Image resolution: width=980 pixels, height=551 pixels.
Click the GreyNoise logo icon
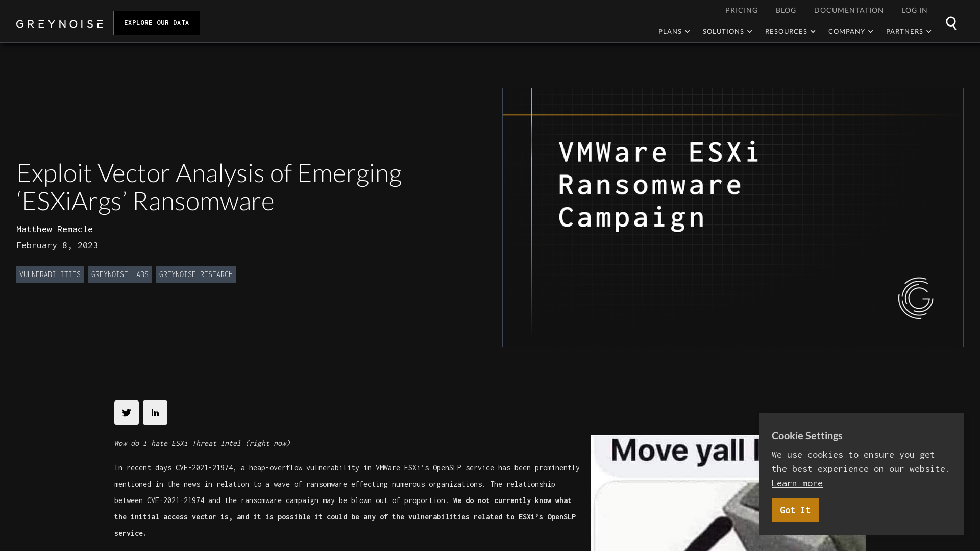click(x=59, y=23)
